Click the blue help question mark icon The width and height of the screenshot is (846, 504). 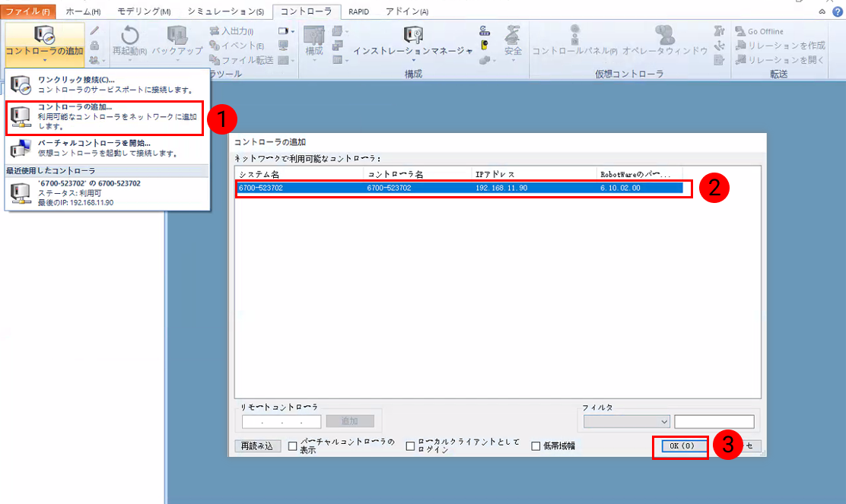tap(838, 11)
